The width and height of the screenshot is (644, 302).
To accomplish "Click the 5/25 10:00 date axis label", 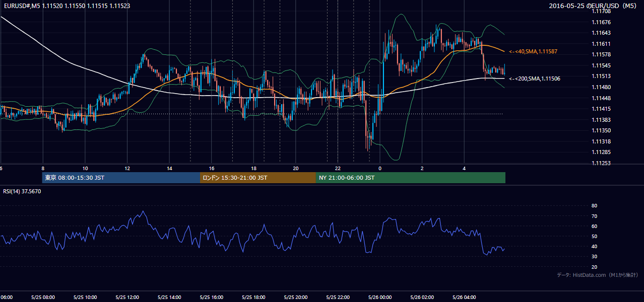I will pyautogui.click(x=85, y=297).
